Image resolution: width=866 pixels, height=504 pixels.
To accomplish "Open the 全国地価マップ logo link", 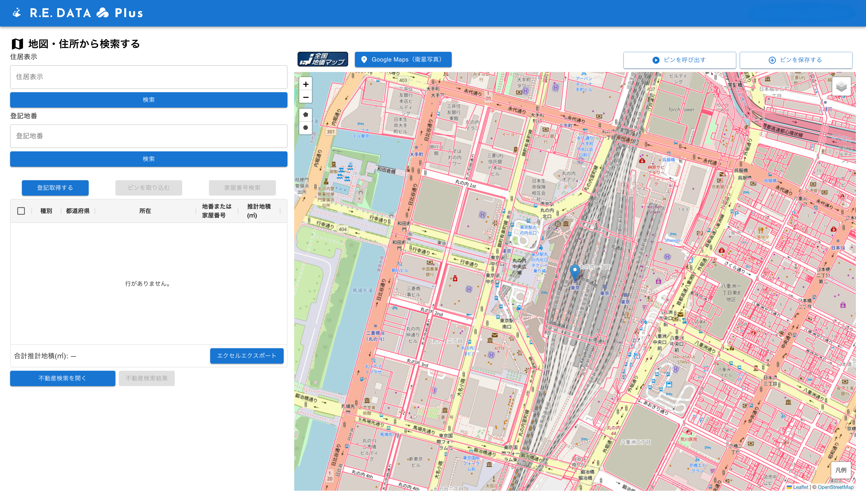I will coord(322,59).
